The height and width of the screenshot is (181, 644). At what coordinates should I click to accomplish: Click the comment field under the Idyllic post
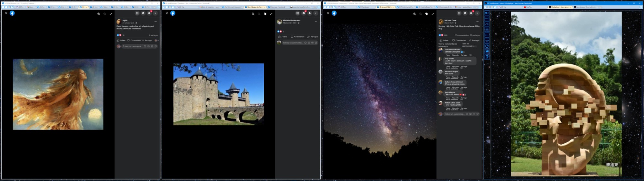tap(133, 46)
